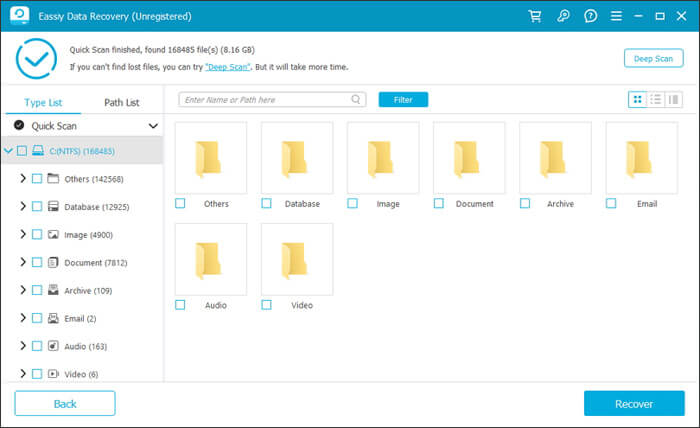700x428 pixels.
Task: Check the Archive folder checkbox in grid
Action: click(525, 204)
